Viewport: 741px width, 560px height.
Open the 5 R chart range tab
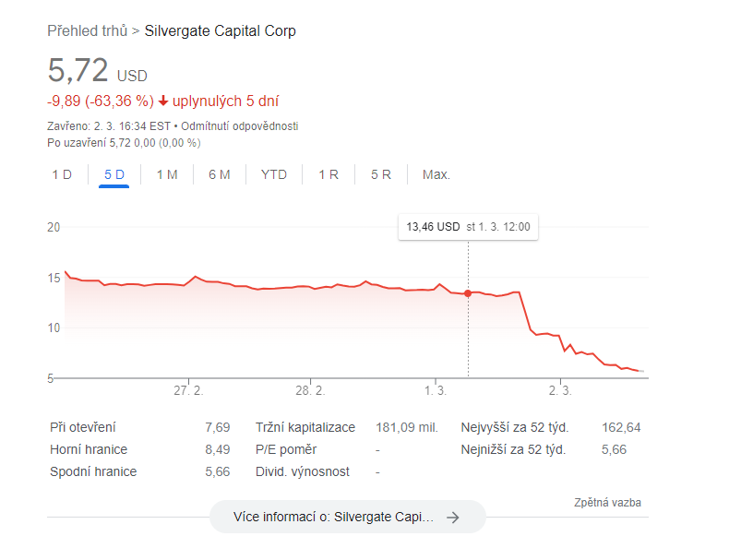point(381,174)
